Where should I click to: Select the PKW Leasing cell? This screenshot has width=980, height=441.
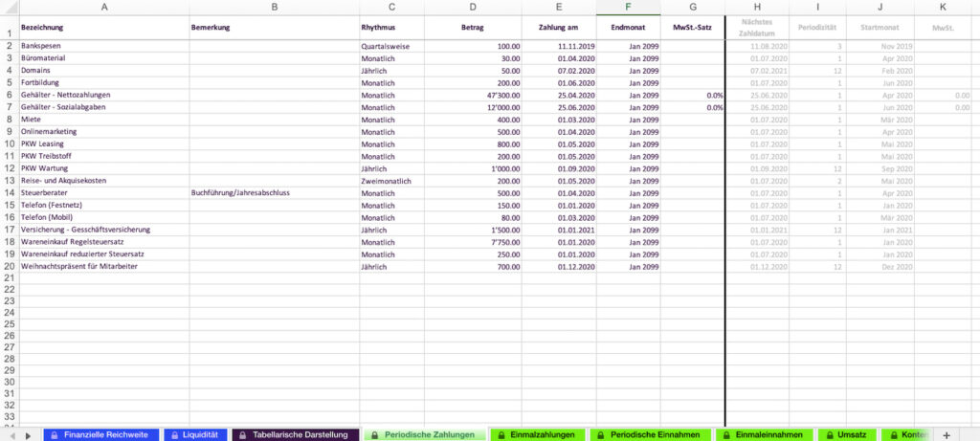pos(103,144)
